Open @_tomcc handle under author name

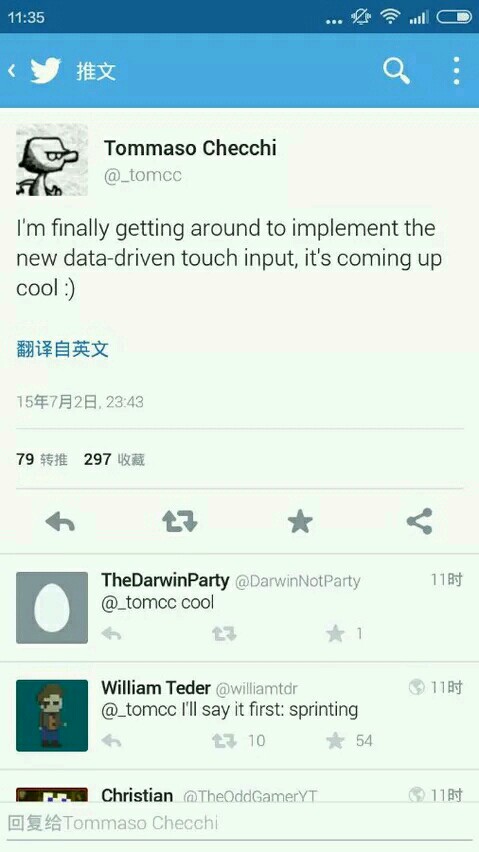pyautogui.click(x=142, y=176)
